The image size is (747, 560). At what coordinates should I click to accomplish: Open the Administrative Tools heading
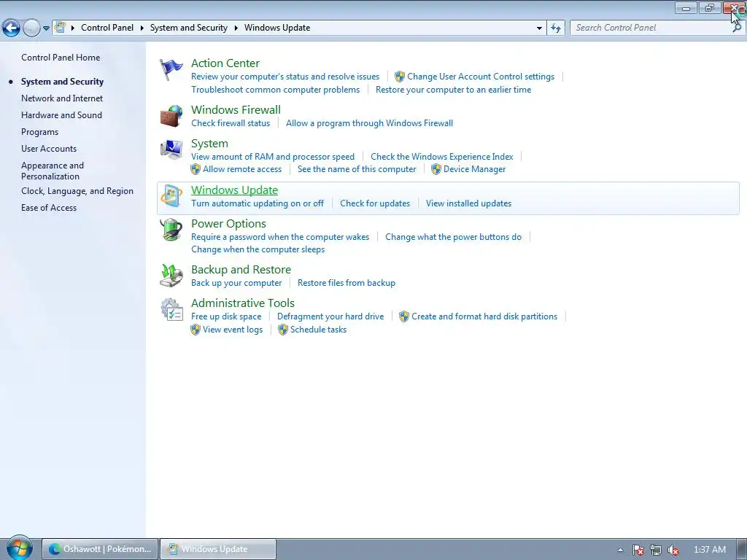tap(243, 303)
